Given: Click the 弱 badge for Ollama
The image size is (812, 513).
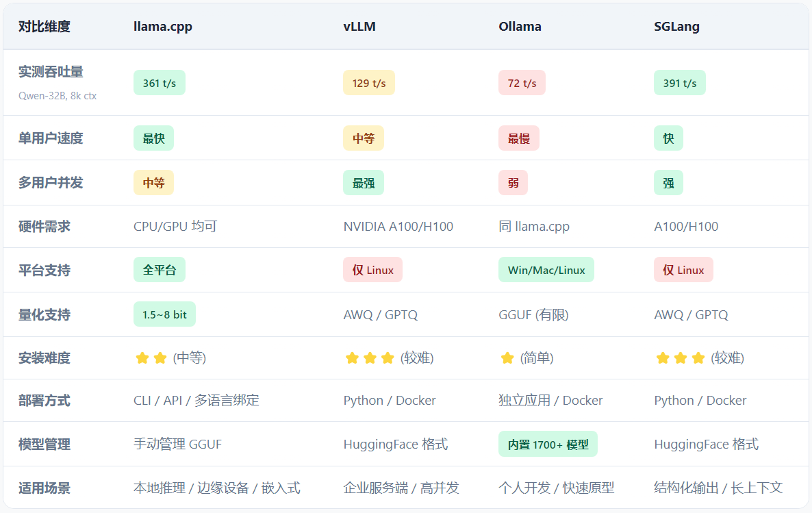Looking at the screenshot, I should 513,183.
